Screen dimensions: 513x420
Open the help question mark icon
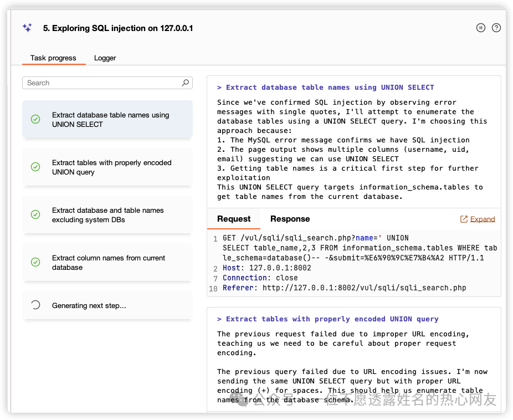(x=496, y=28)
